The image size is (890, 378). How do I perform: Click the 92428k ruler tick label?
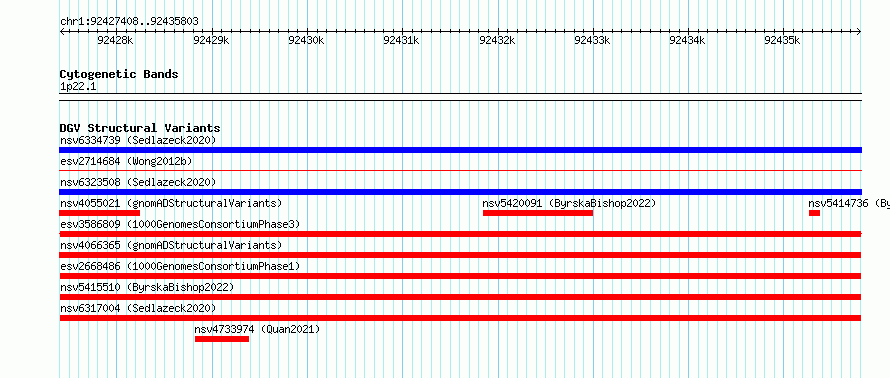115,40
